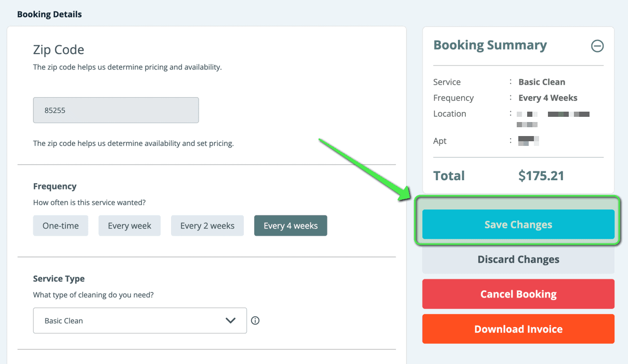Click the Apt label in summary
Screen dimensions: 628x364
(440, 141)
